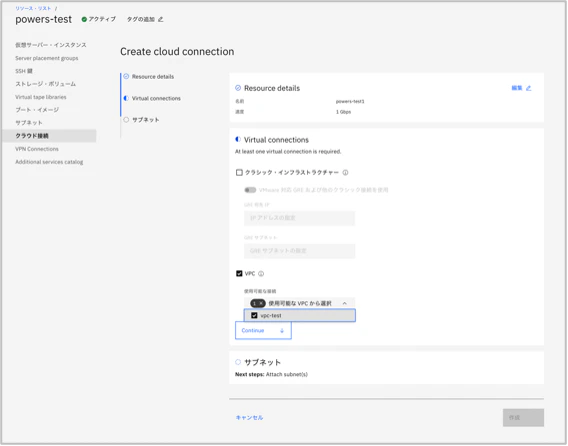Click the edit pencil icon in Resource details
Screen dimensions: 568x446
pyautogui.click(x=529, y=88)
